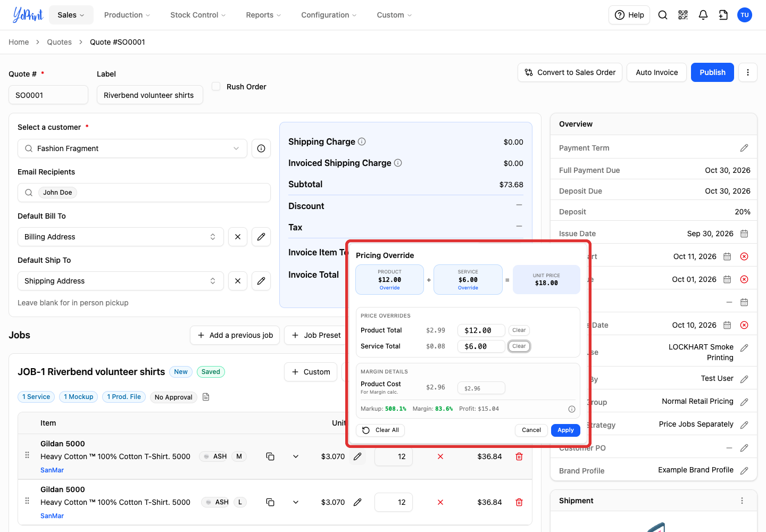Viewport: 766px width, 532px height.
Task: Open the Sales menu
Action: pyautogui.click(x=71, y=15)
